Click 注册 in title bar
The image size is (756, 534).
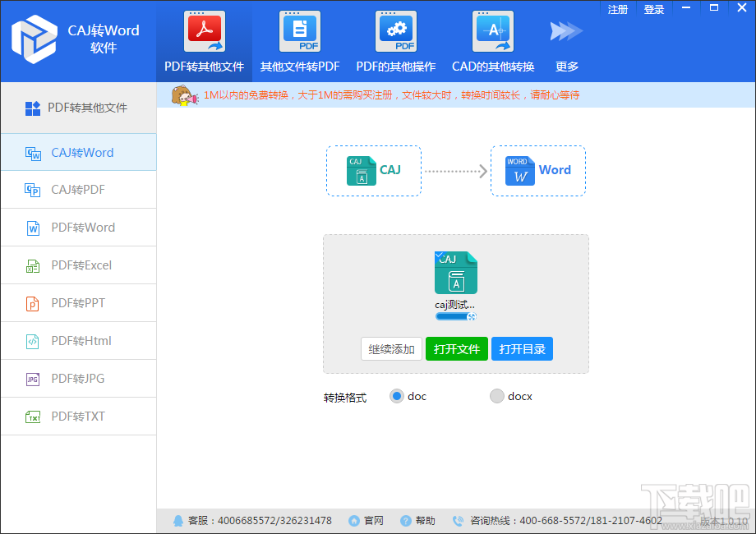618,9
